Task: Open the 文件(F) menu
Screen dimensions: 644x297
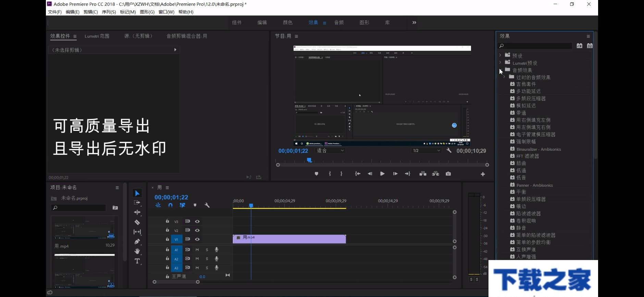Action: (55, 12)
